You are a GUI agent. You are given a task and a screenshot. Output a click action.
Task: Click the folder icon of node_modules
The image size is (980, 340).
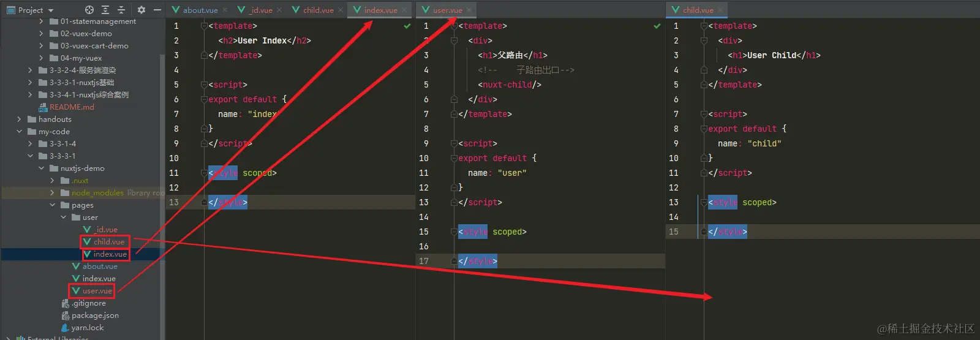[x=65, y=193]
